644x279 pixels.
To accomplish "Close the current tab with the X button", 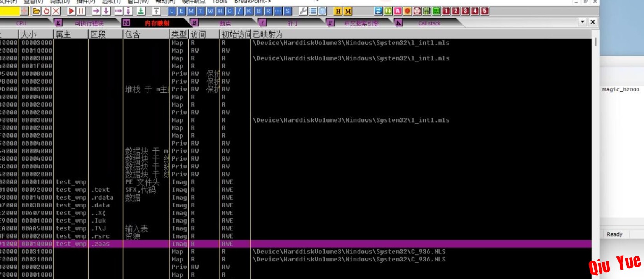I will click(593, 22).
